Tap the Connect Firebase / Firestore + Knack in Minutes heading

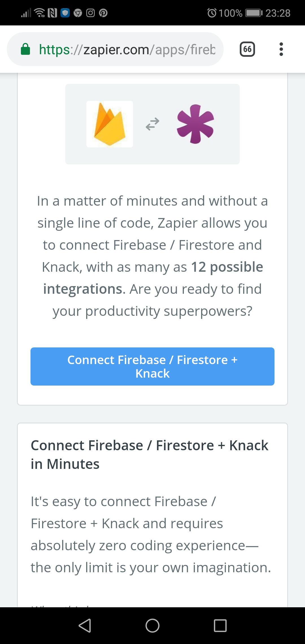coord(149,454)
